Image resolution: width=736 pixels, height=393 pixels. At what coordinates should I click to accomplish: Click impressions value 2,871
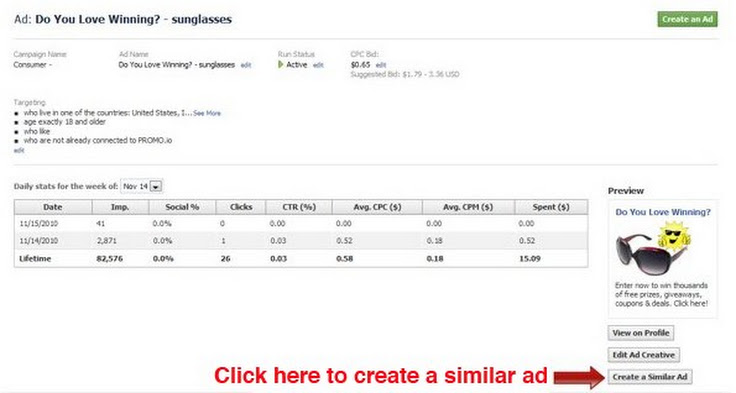pos(106,241)
